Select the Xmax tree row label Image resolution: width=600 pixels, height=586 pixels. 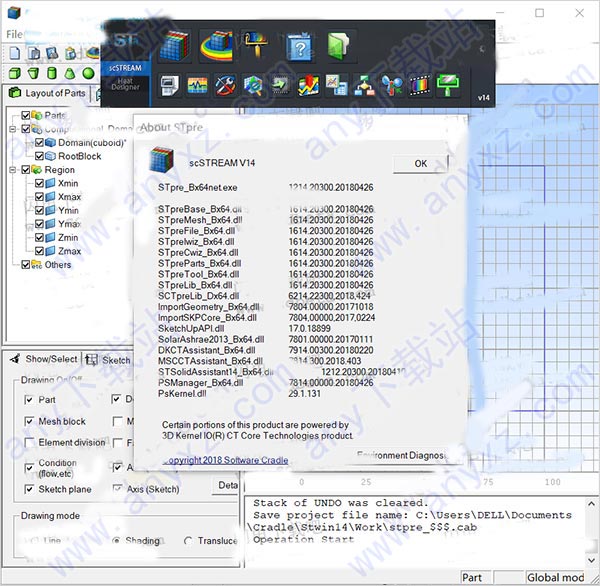[x=69, y=197]
